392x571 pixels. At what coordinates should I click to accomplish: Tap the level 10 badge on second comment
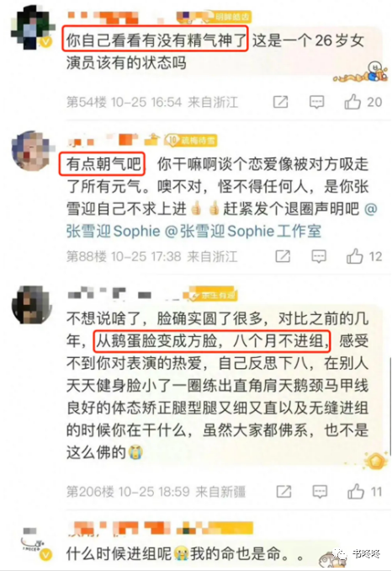coord(191,140)
